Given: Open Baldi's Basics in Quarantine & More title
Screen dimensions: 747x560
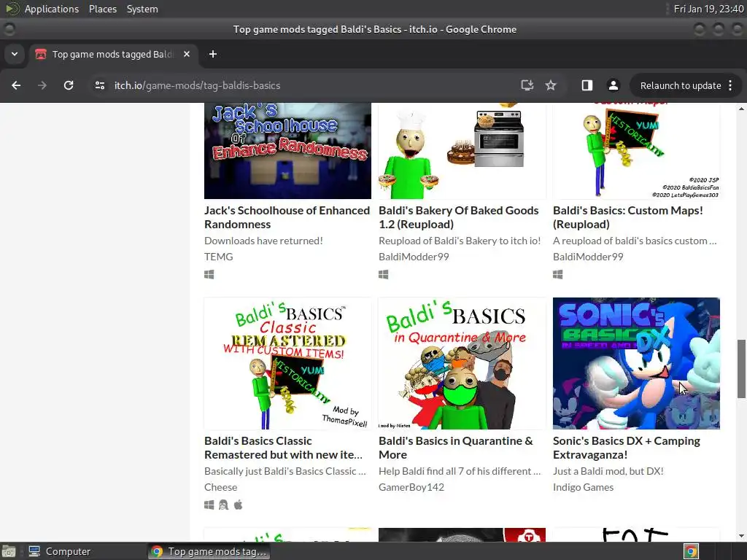Looking at the screenshot, I should 456,448.
